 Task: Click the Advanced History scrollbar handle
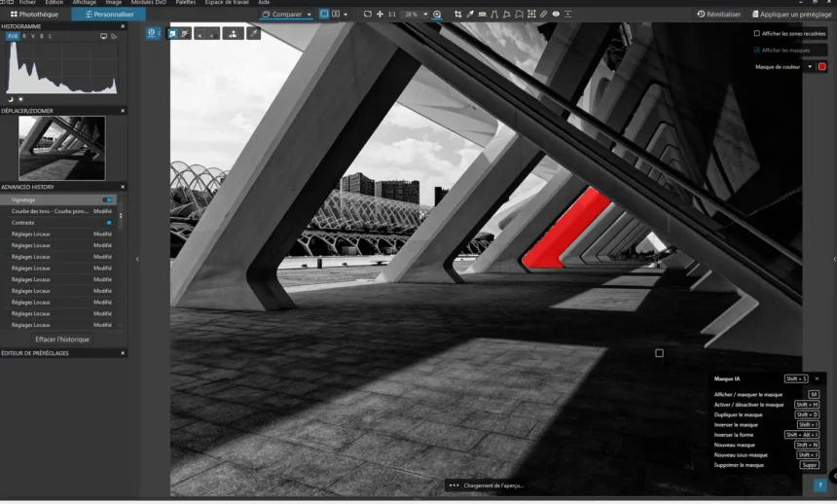pos(121,215)
